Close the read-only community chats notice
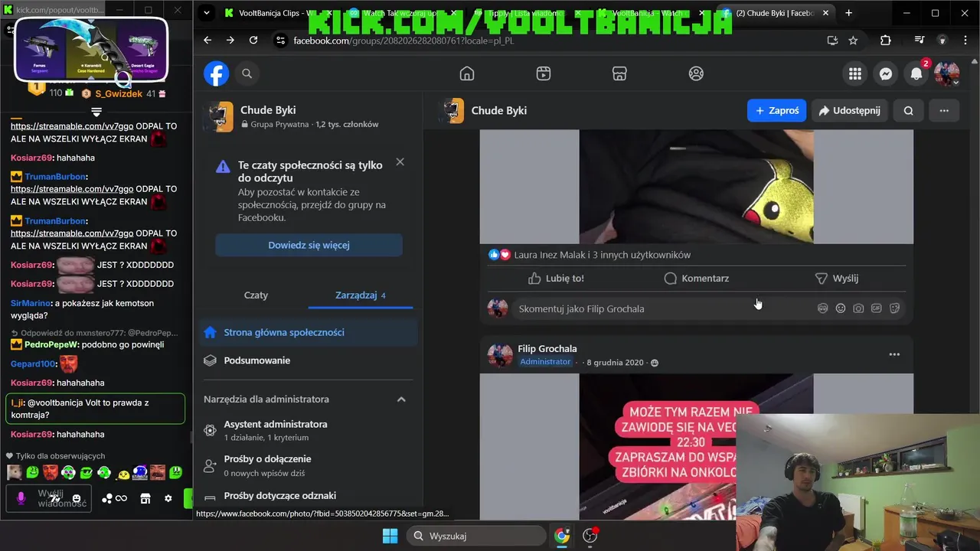This screenshot has height=551, width=980. coord(400,162)
